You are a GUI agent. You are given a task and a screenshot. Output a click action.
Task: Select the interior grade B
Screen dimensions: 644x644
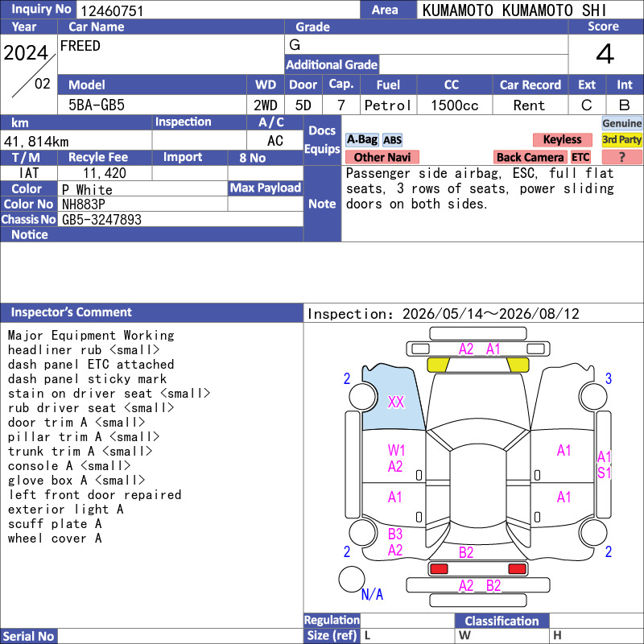(x=625, y=105)
